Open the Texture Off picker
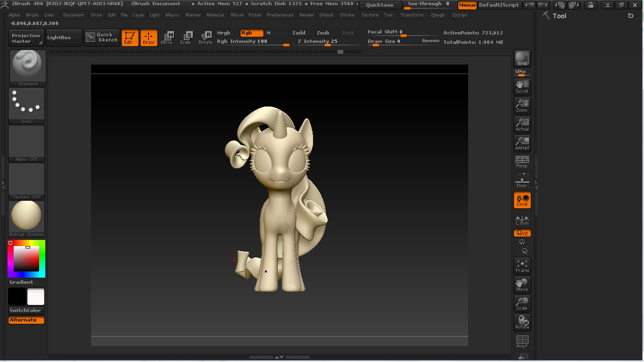644x362 pixels. [26, 181]
